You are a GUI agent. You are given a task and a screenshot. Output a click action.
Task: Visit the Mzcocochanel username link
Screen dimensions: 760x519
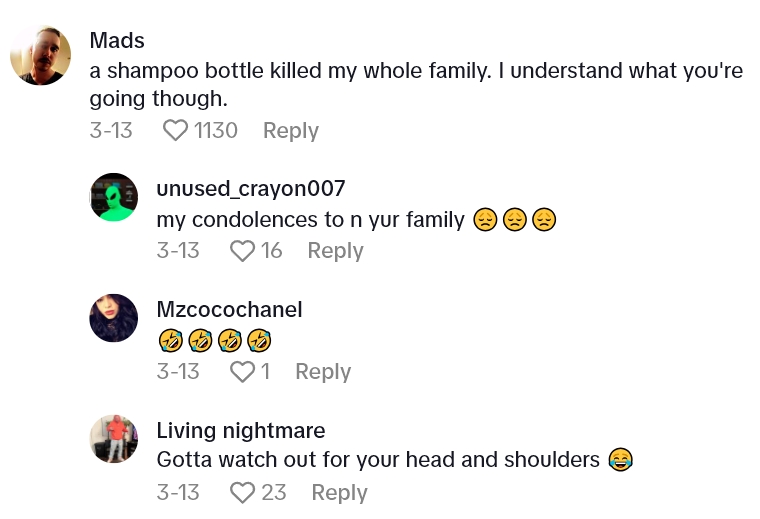pyautogui.click(x=229, y=309)
